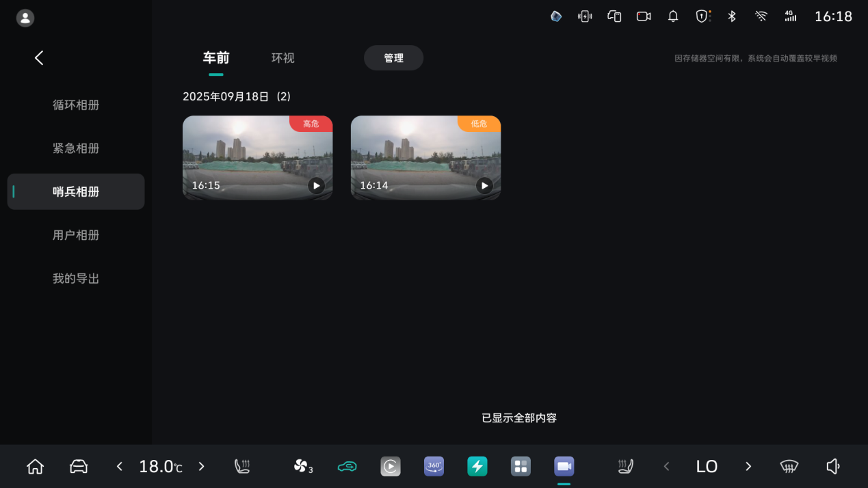The height and width of the screenshot is (488, 868).
Task: Open the vehicle settings car icon
Action: (78, 466)
